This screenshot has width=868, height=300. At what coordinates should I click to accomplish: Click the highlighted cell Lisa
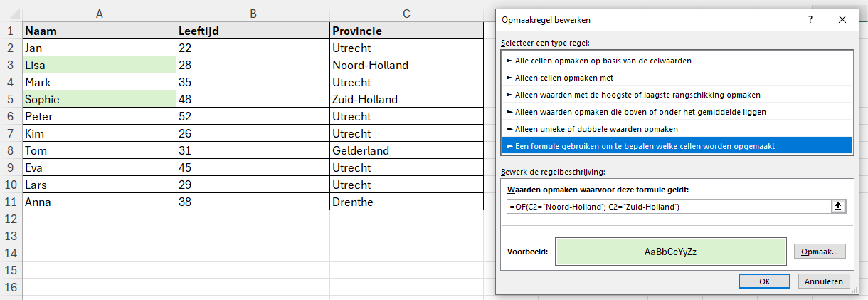99,65
